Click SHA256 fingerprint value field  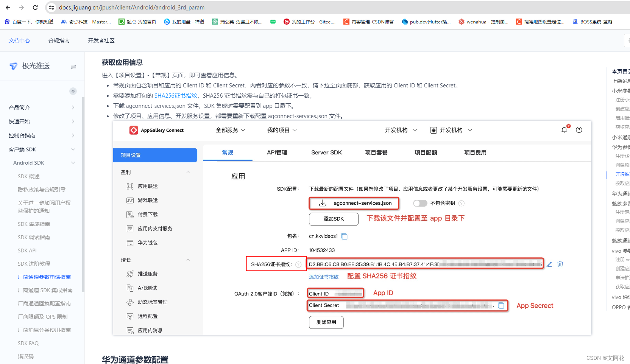(426, 264)
